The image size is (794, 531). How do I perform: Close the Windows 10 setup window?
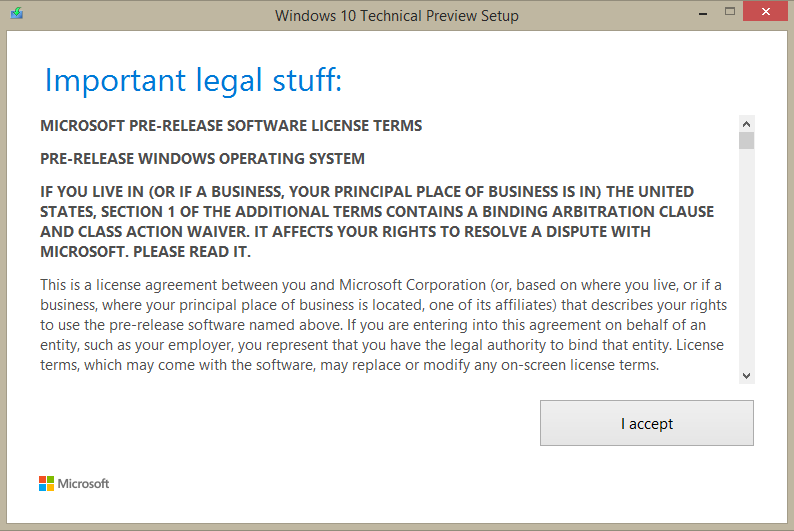766,11
